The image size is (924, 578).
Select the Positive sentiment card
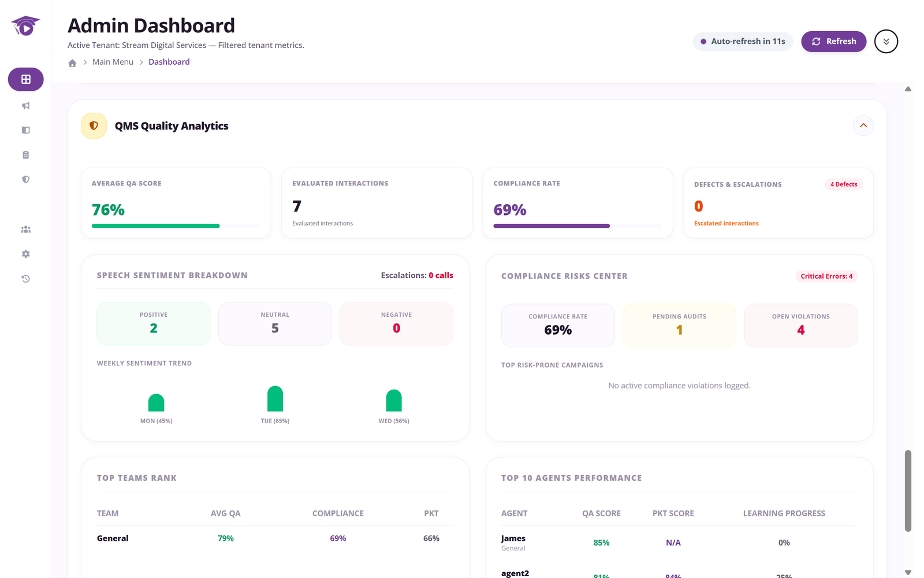pyautogui.click(x=154, y=324)
